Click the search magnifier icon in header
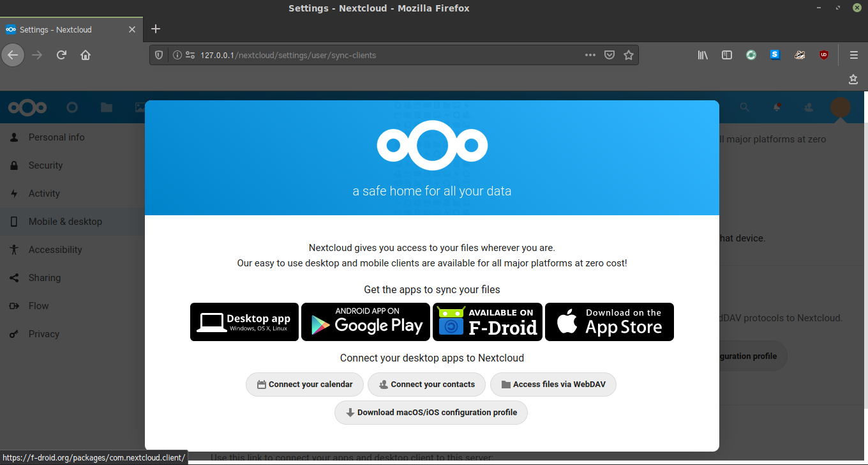 [x=745, y=107]
